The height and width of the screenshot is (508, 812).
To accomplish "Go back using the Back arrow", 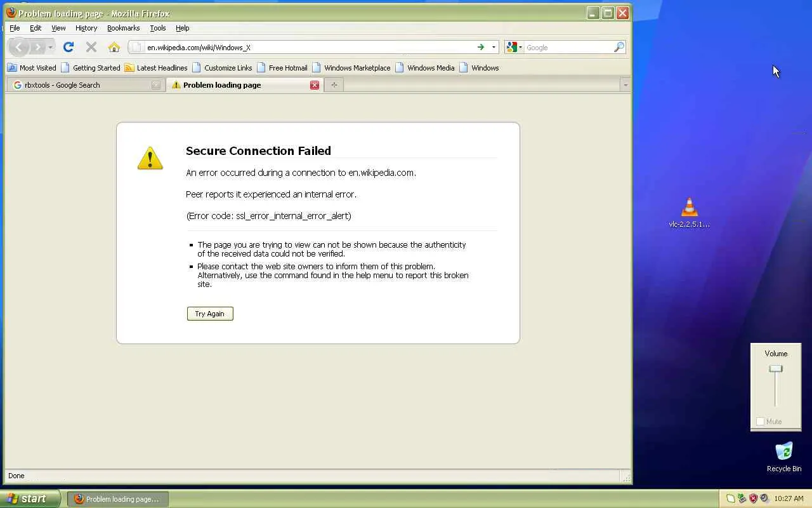I will pos(19,47).
